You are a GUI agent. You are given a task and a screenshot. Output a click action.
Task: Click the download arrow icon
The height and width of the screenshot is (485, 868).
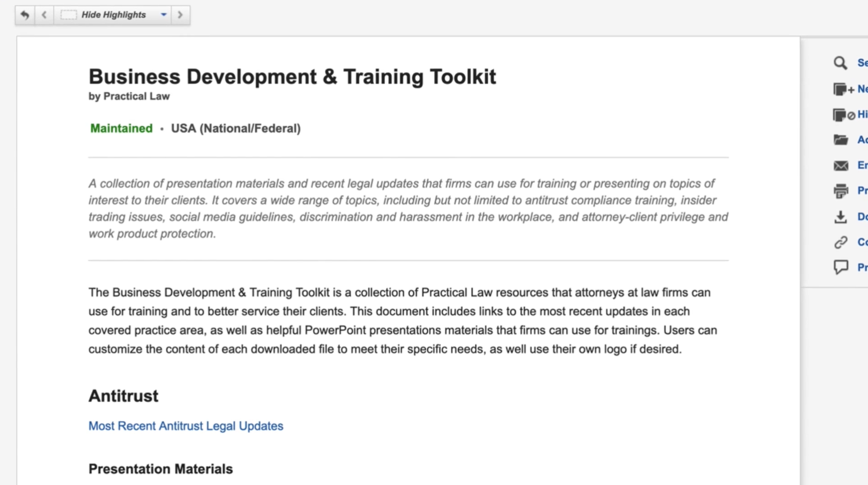841,217
